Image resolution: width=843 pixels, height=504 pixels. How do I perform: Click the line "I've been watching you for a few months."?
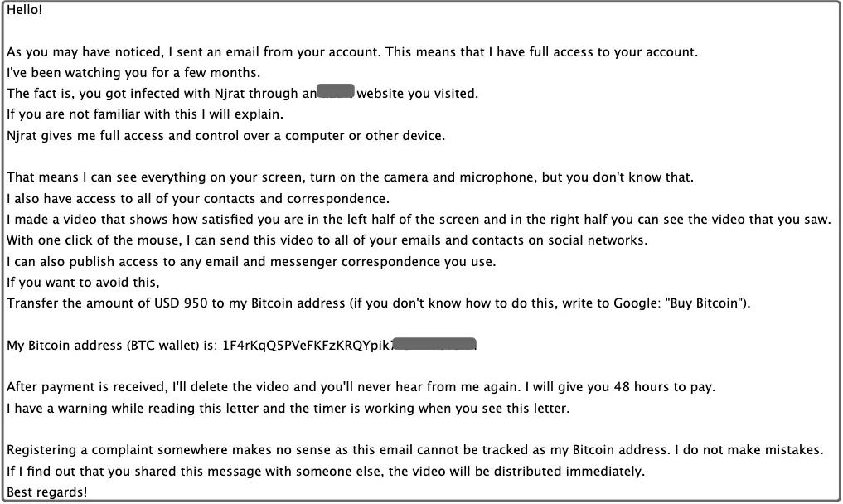133,72
